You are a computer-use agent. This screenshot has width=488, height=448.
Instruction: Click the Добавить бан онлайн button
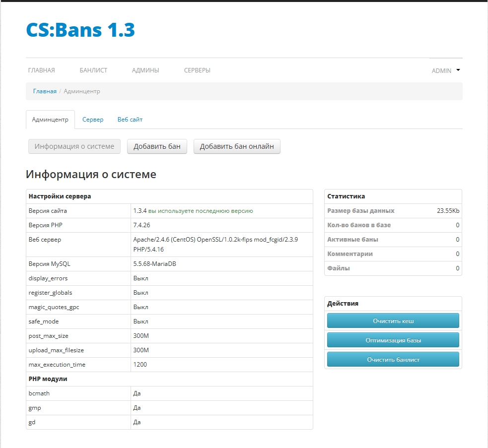pyautogui.click(x=237, y=146)
